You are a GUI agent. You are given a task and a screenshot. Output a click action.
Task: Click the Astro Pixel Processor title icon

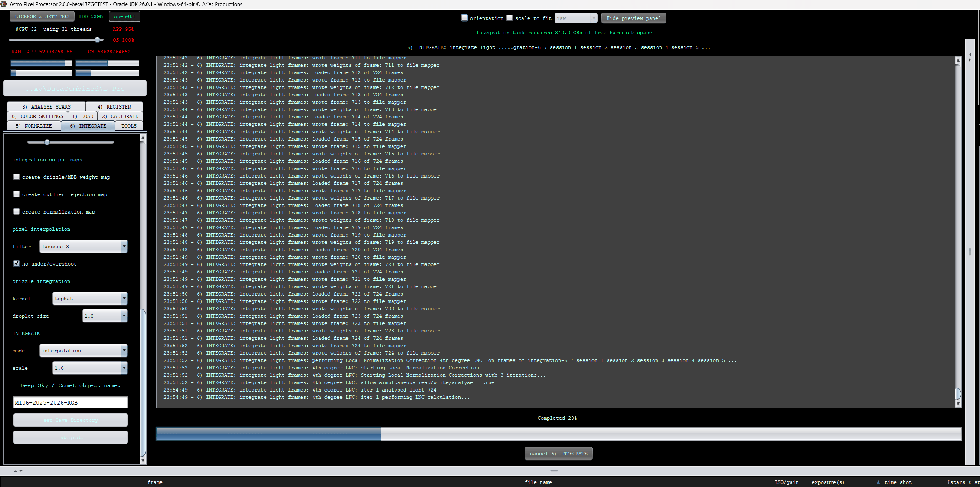point(4,4)
